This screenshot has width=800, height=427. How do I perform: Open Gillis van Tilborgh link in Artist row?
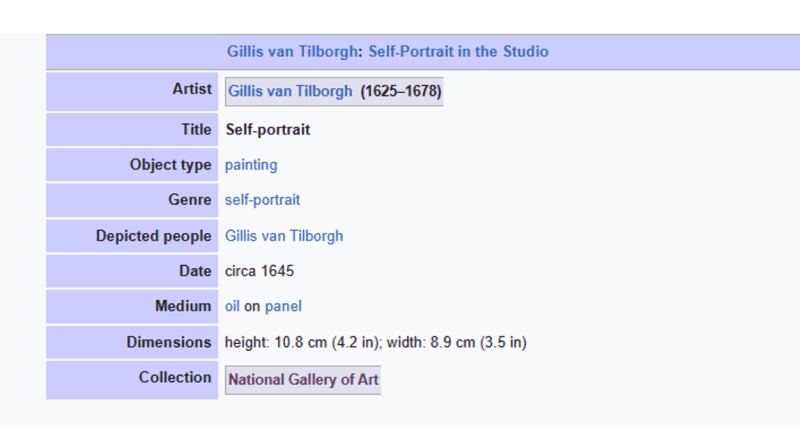point(290,91)
